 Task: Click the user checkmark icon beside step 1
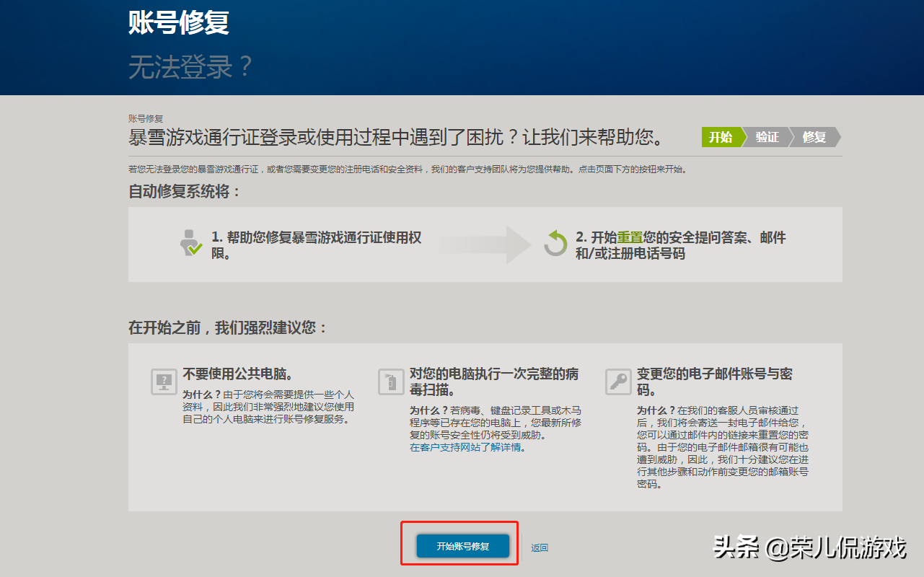point(191,243)
